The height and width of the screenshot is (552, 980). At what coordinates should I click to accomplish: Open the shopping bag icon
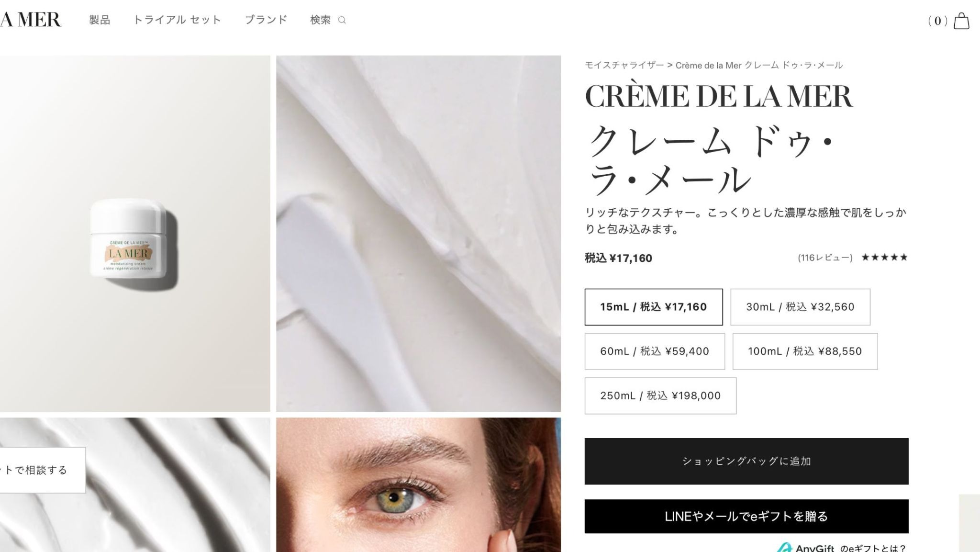(961, 21)
